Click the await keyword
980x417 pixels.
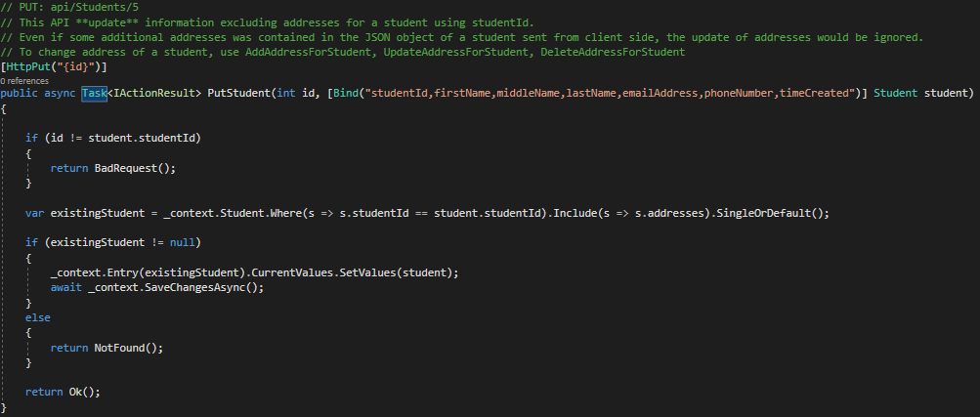click(65, 288)
